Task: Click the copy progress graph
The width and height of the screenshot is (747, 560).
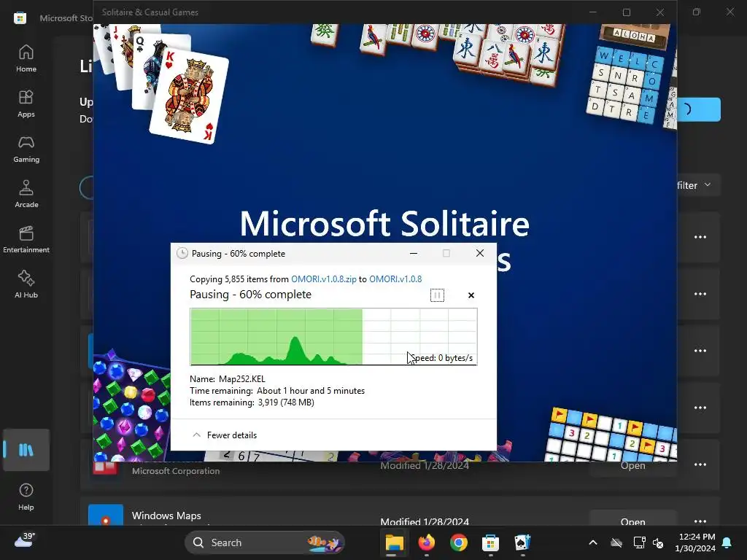Action: (x=333, y=337)
